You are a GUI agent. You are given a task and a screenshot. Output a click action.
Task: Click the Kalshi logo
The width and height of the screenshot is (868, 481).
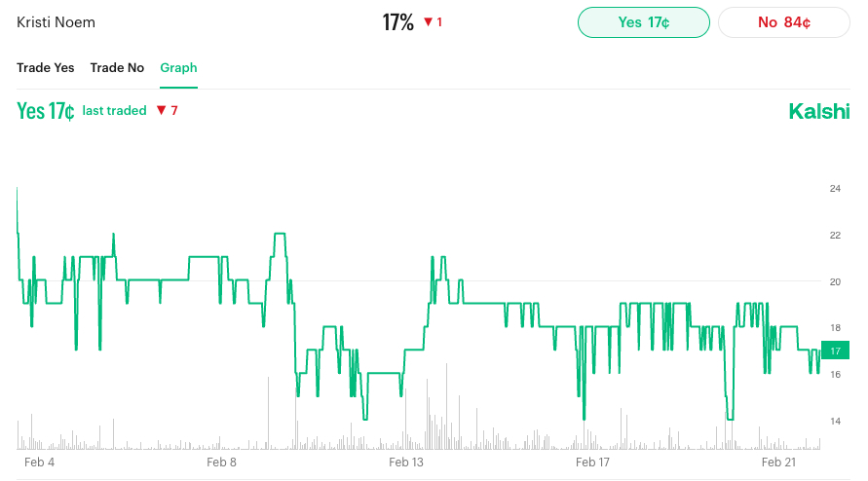pyautogui.click(x=818, y=111)
